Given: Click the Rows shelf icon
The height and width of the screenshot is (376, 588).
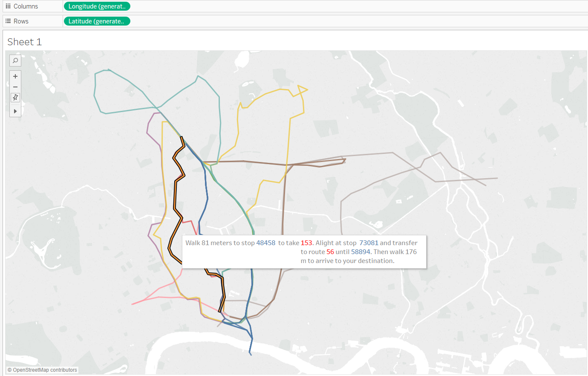Looking at the screenshot, I should pos(8,21).
